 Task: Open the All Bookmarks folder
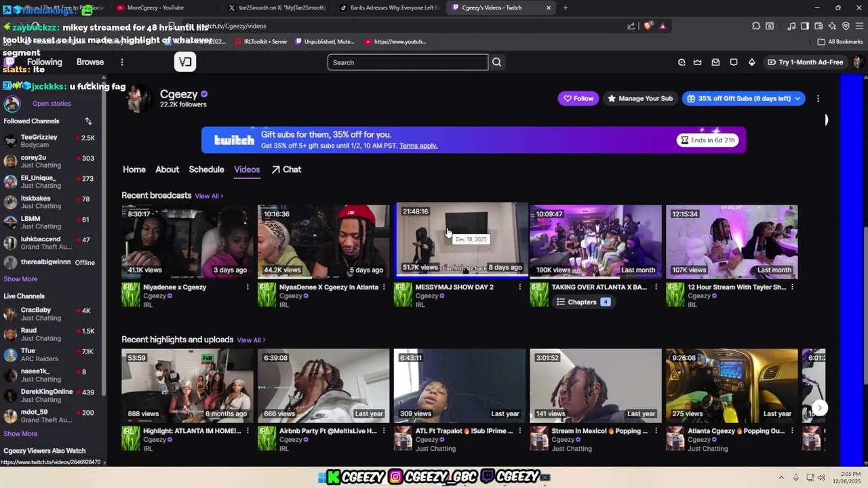[x=840, y=41]
